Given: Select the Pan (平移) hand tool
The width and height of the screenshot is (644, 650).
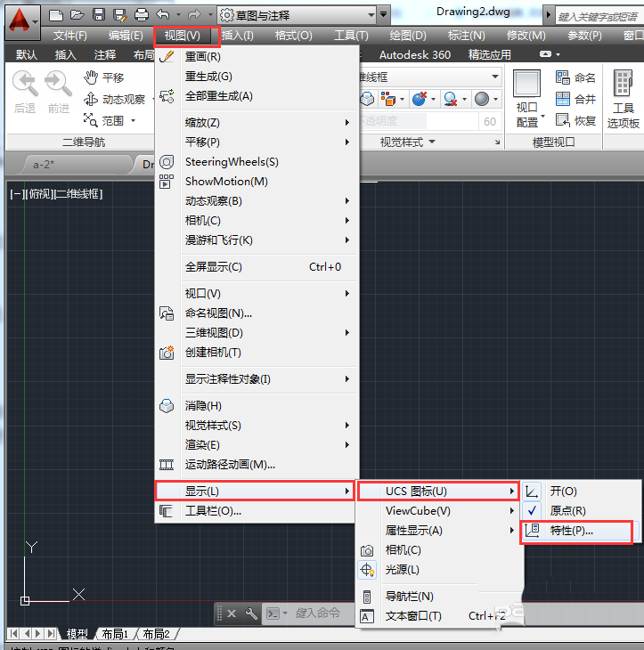Looking at the screenshot, I should coord(103,77).
